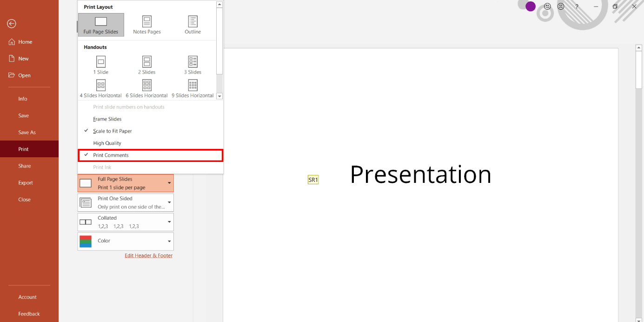Image resolution: width=644 pixels, height=322 pixels.
Task: Open the Color mode dropdown
Action: click(126, 241)
